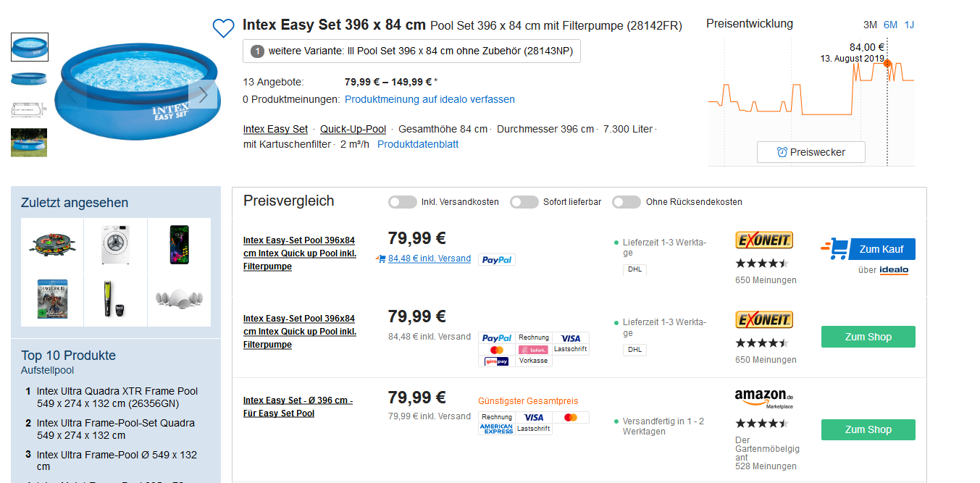Open the Produktdatenblatt link
Screen dimensions: 980x483
click(x=418, y=144)
